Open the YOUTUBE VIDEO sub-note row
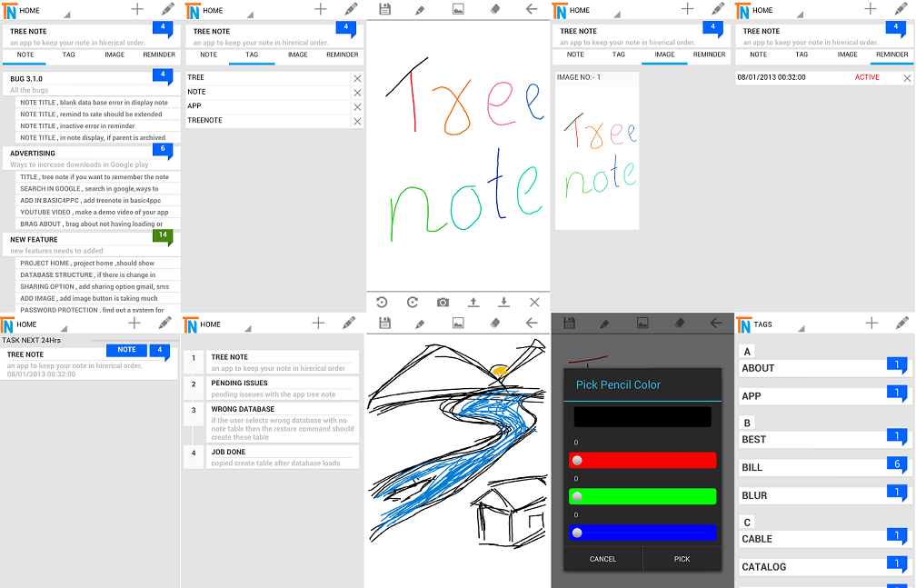Viewport: 916px width, 588px height. click(98, 212)
